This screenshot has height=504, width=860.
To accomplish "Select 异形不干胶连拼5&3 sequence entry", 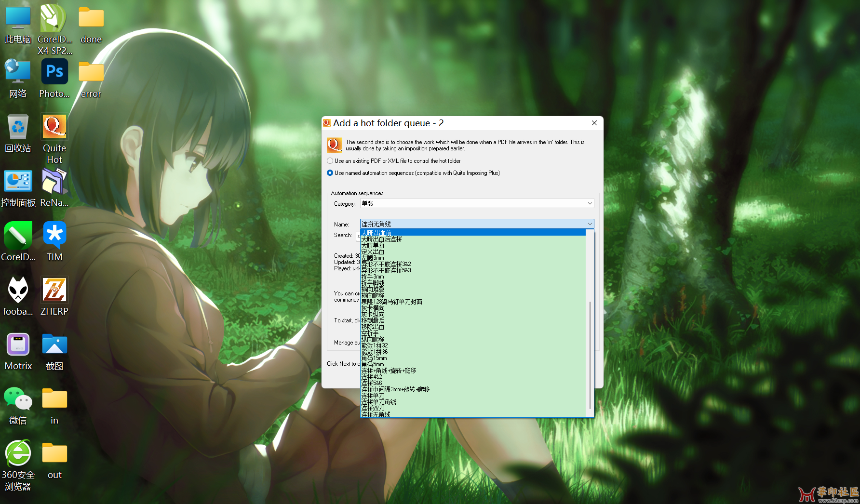I will [386, 271].
